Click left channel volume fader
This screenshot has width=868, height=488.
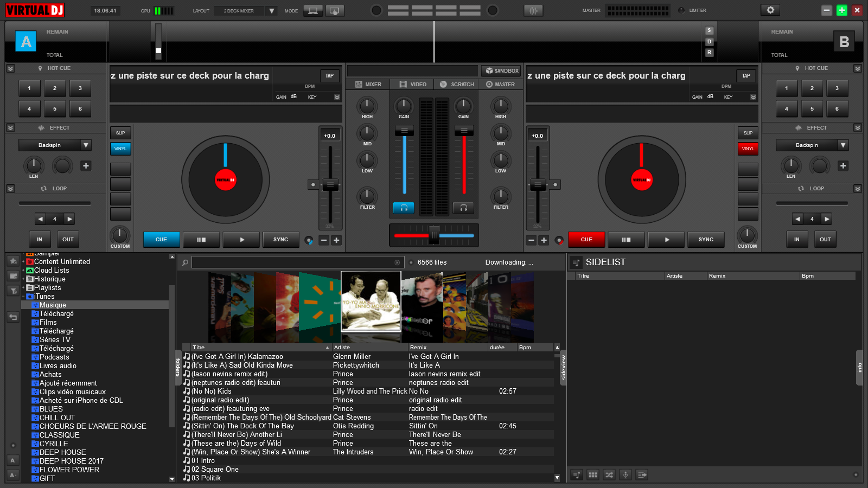tap(404, 131)
